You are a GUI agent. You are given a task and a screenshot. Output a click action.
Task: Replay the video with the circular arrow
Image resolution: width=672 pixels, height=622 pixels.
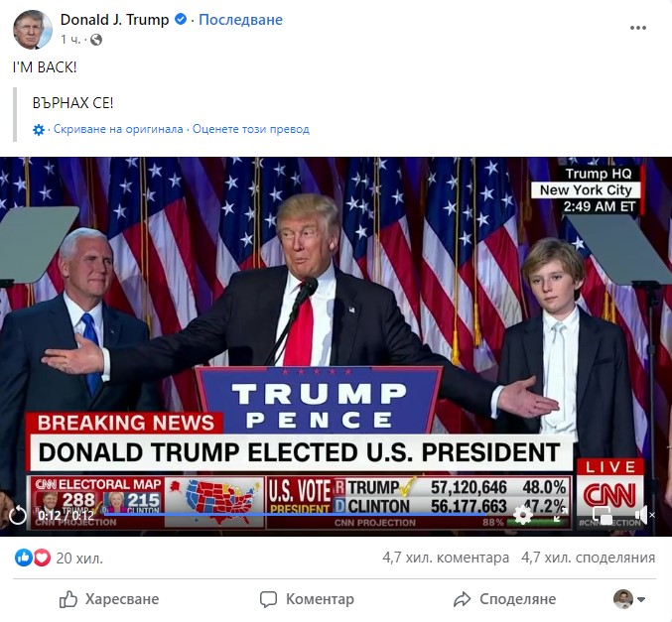[18, 515]
